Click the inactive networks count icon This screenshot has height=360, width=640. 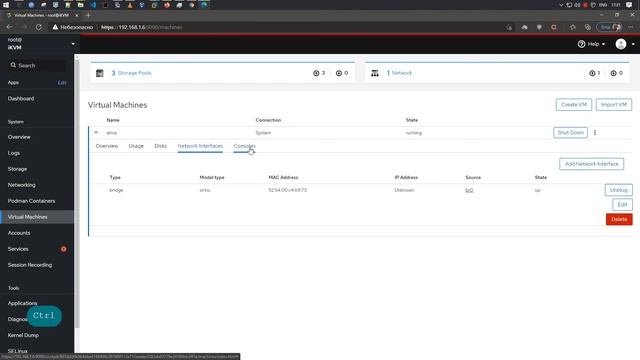click(613, 73)
